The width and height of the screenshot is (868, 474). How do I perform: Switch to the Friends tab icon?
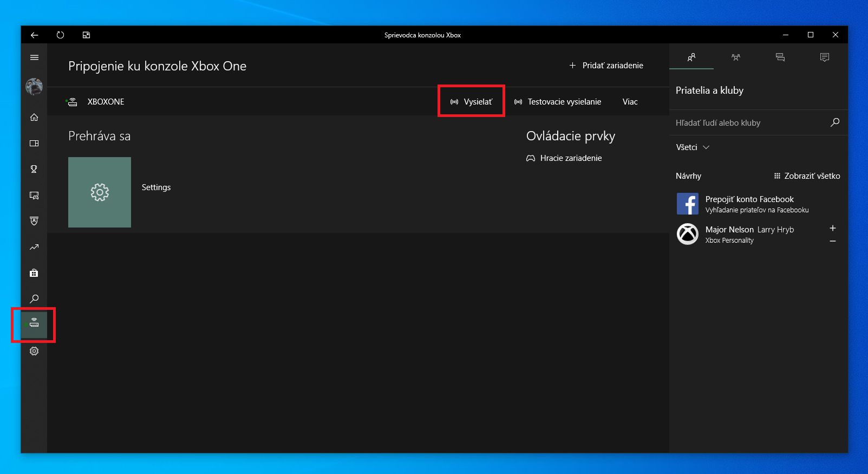click(x=691, y=57)
